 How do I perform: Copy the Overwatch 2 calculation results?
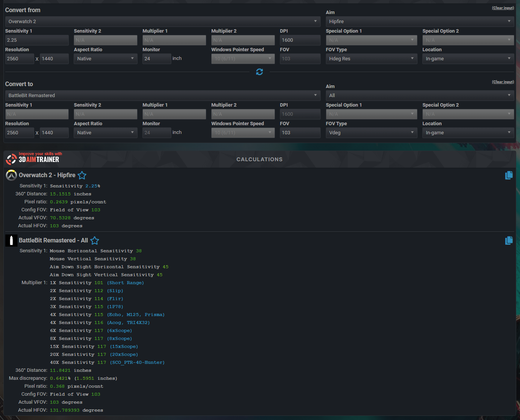click(509, 175)
